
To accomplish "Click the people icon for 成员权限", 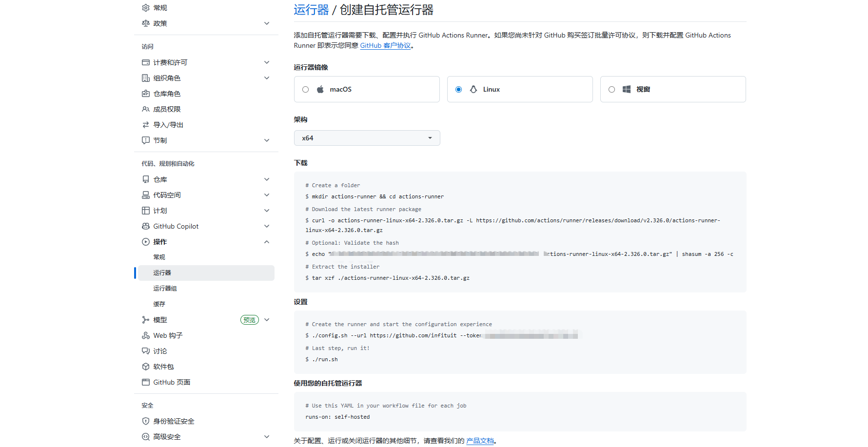I will pos(145,109).
